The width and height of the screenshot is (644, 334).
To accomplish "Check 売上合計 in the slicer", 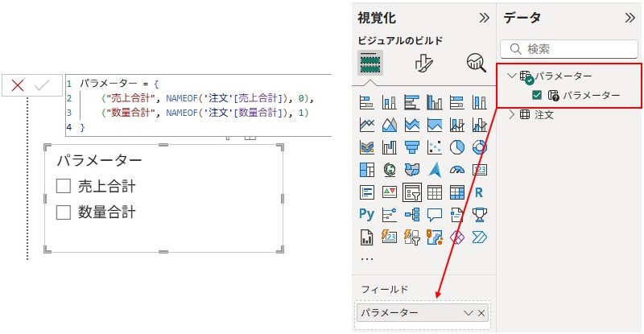I will pyautogui.click(x=64, y=186).
